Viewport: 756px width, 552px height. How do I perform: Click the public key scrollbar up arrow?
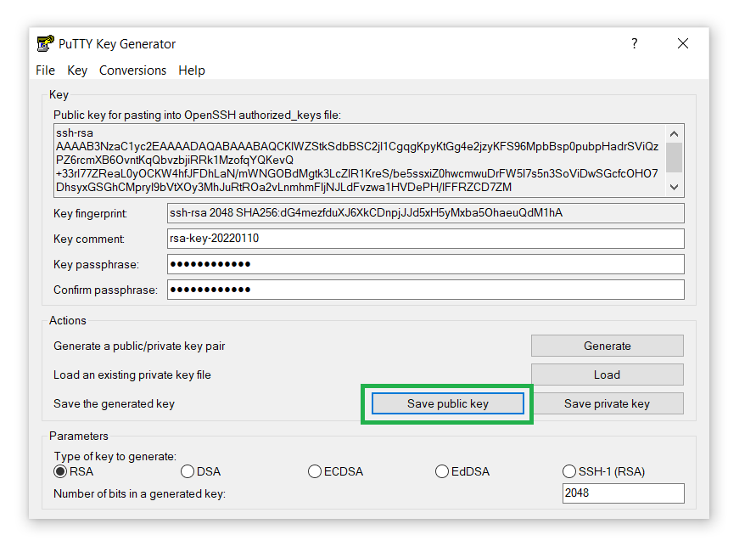coord(674,134)
